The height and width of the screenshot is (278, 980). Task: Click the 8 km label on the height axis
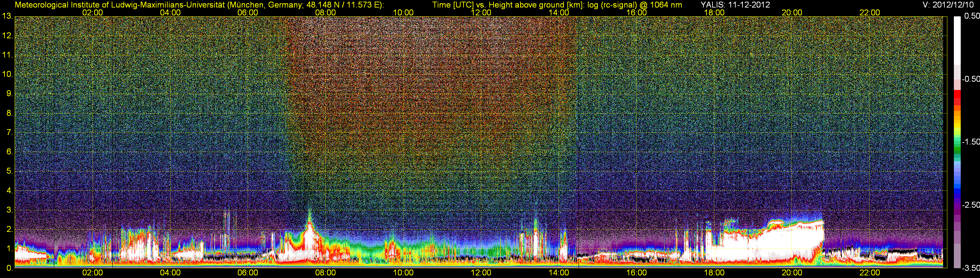9,113
